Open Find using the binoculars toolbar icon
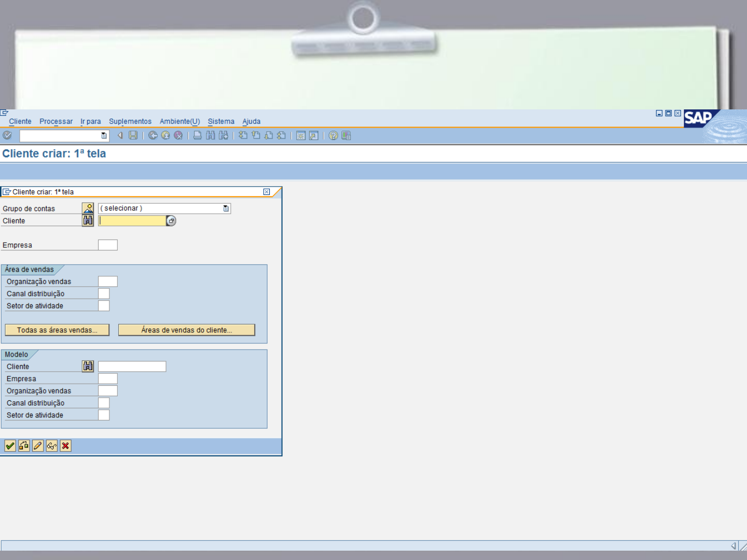The image size is (747, 560). (210, 136)
